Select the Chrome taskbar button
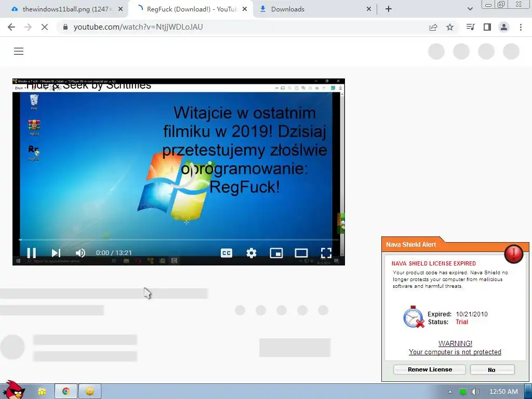 coord(66,392)
